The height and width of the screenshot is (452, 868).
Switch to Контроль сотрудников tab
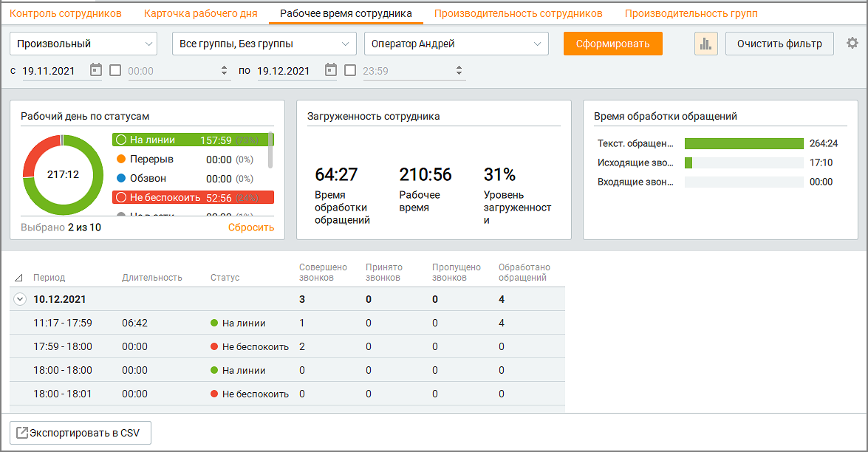[x=66, y=13]
